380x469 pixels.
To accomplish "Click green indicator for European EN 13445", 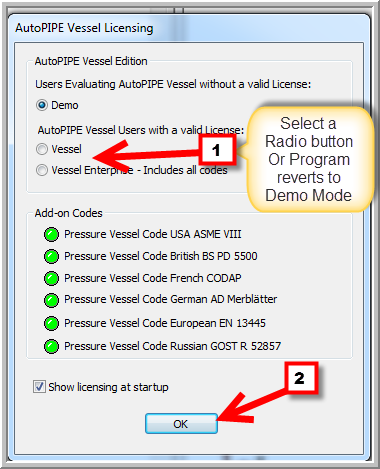I will [51, 323].
